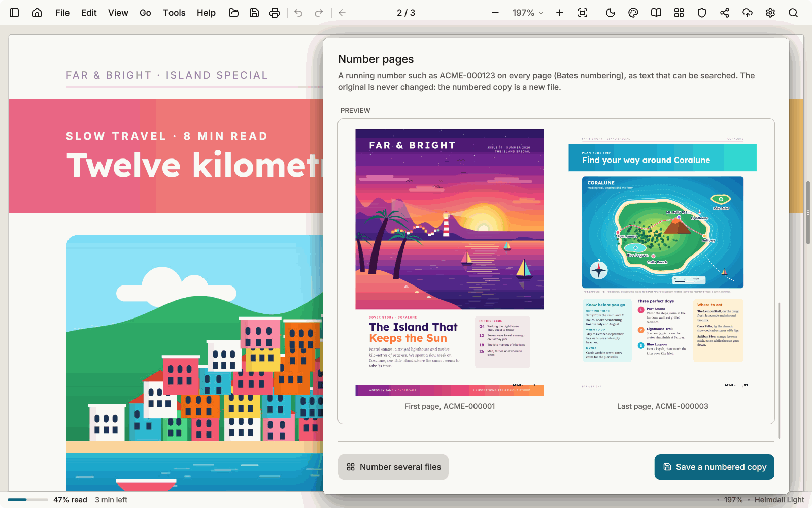Screen dimensions: 812x508
Task: Open the Tools menu
Action: point(174,13)
